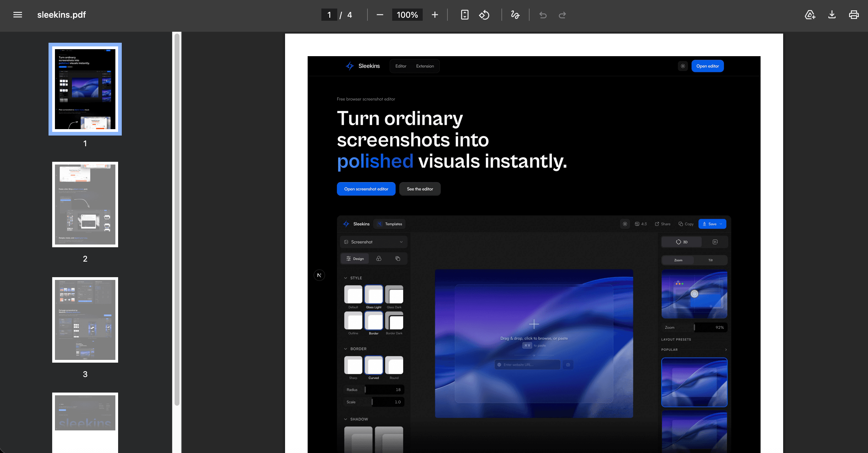Switch to the layers copy tab
The image size is (868, 453).
398,259
